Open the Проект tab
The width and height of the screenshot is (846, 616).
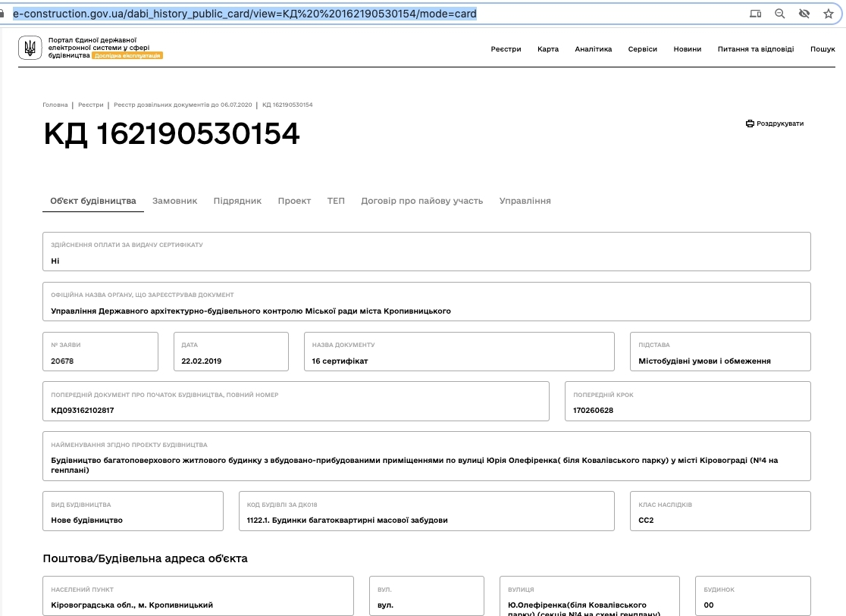(x=295, y=201)
